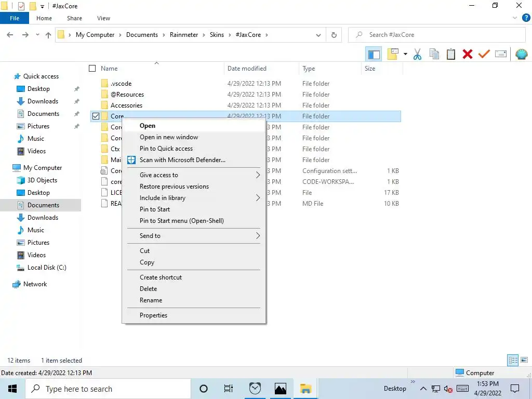The height and width of the screenshot is (399, 532).
Task: Open the Home ribbon tab
Action: 44,18
